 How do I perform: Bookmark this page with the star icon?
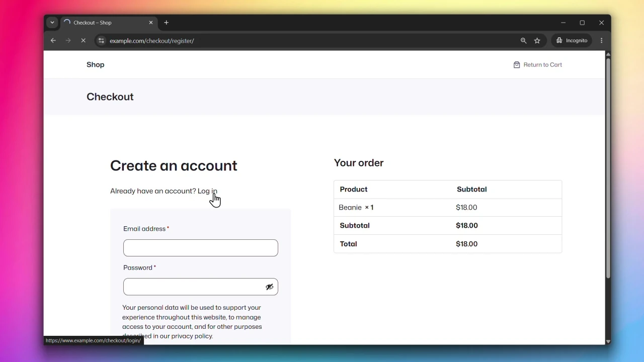(x=537, y=41)
